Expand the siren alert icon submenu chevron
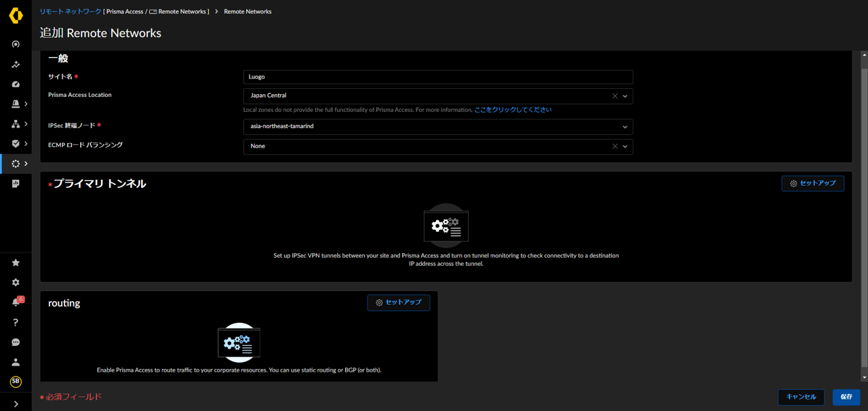Image resolution: width=868 pixels, height=411 pixels. coord(26,104)
